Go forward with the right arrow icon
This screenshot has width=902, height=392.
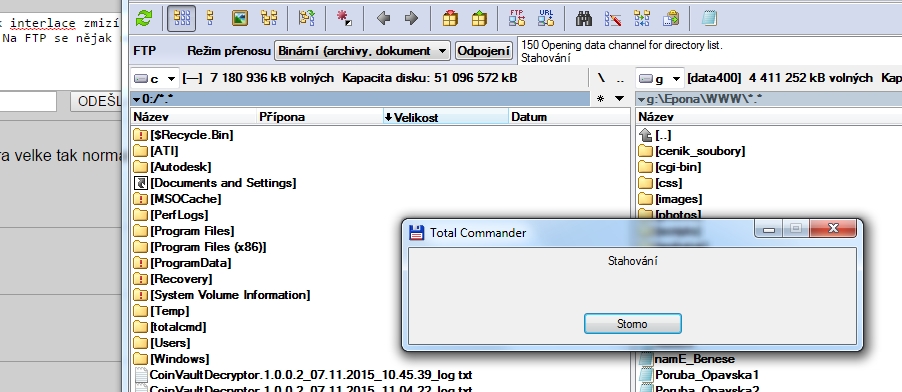click(x=411, y=19)
